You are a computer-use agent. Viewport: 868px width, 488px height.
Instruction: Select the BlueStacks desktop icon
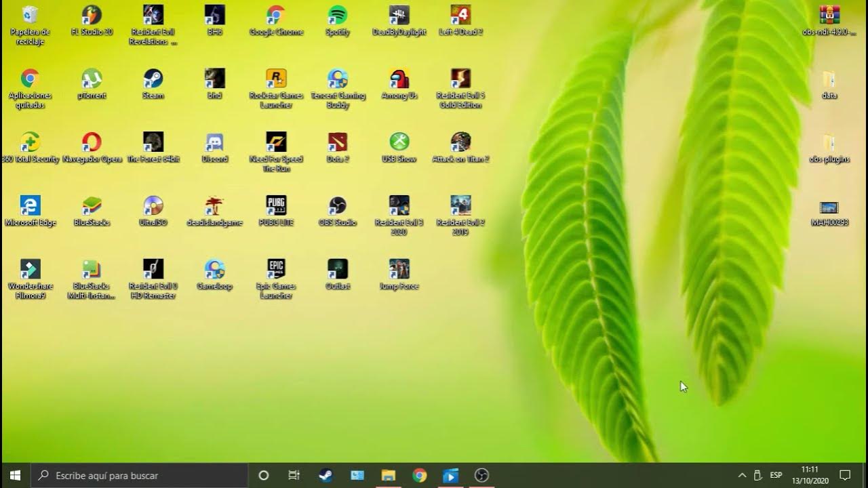(x=92, y=211)
